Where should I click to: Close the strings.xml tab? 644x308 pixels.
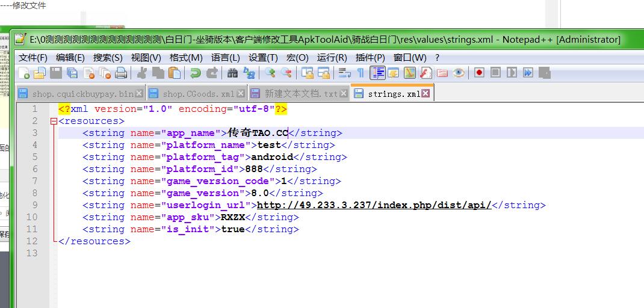click(426, 94)
